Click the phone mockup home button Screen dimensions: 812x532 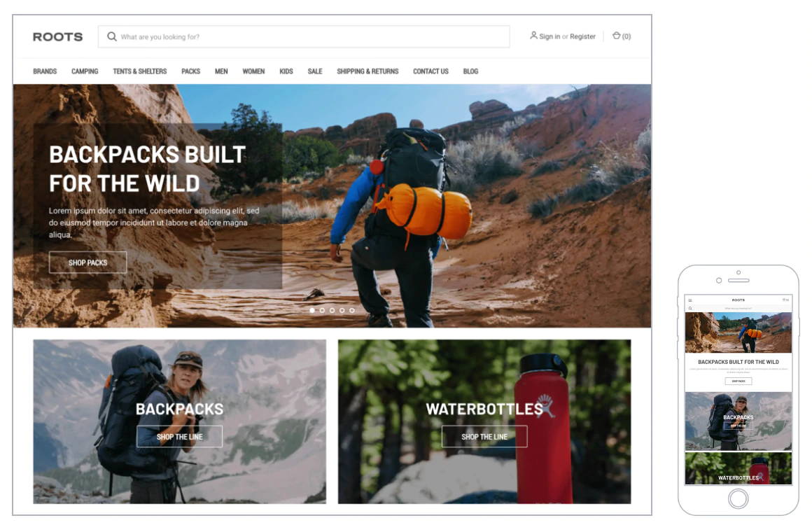click(x=738, y=499)
